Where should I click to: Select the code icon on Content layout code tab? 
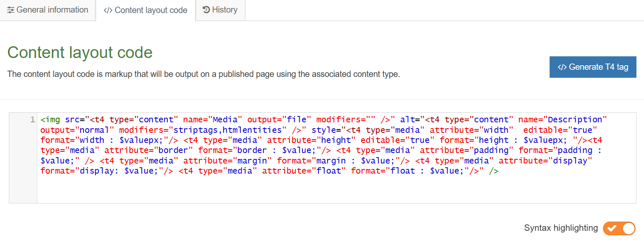(107, 10)
